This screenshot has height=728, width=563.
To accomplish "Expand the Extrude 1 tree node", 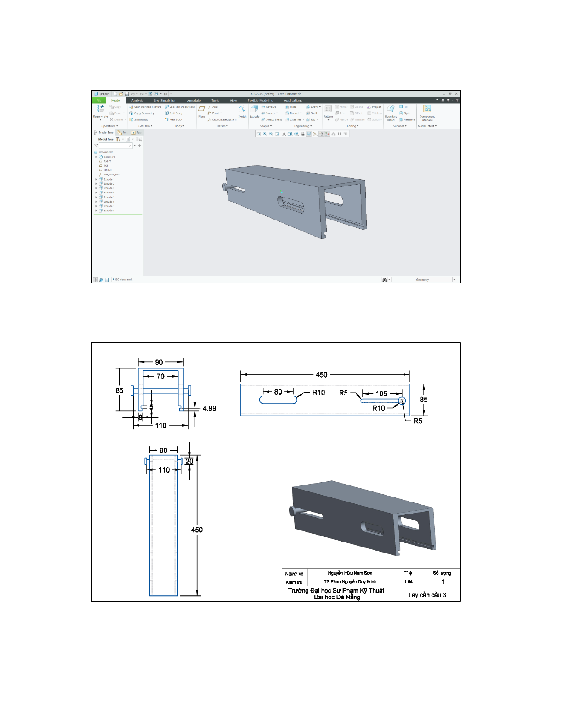I will coord(96,179).
